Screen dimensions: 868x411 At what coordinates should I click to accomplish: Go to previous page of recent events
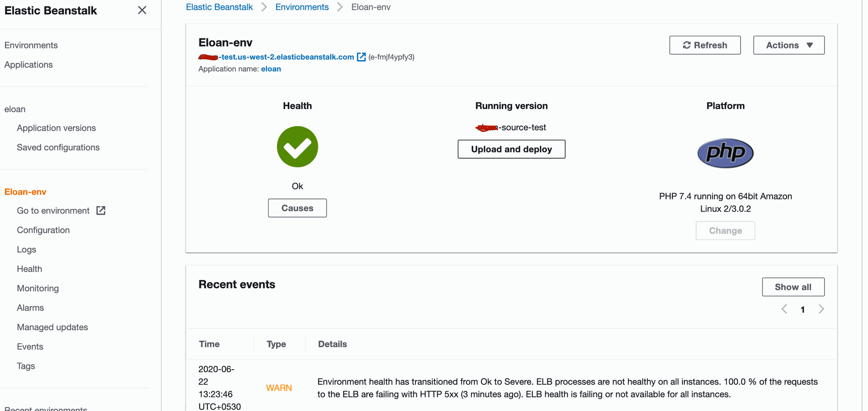(784, 309)
